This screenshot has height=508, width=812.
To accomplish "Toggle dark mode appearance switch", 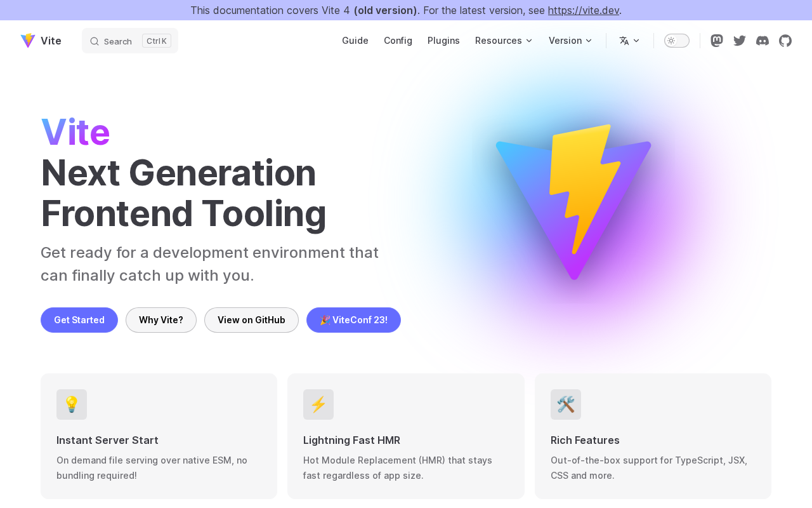I will pyautogui.click(x=677, y=41).
